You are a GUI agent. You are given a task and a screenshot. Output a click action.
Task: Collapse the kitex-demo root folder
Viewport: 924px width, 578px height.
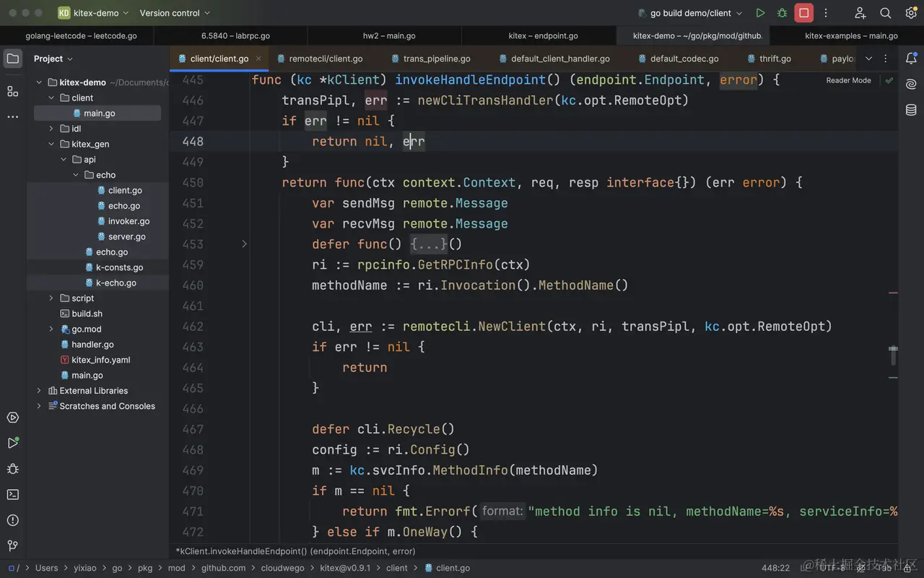(39, 82)
